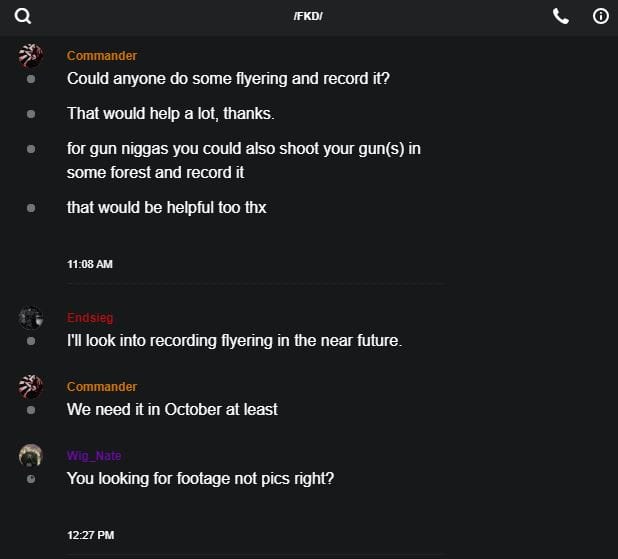Open conversation info icon
618x559 pixels.
pyautogui.click(x=601, y=16)
